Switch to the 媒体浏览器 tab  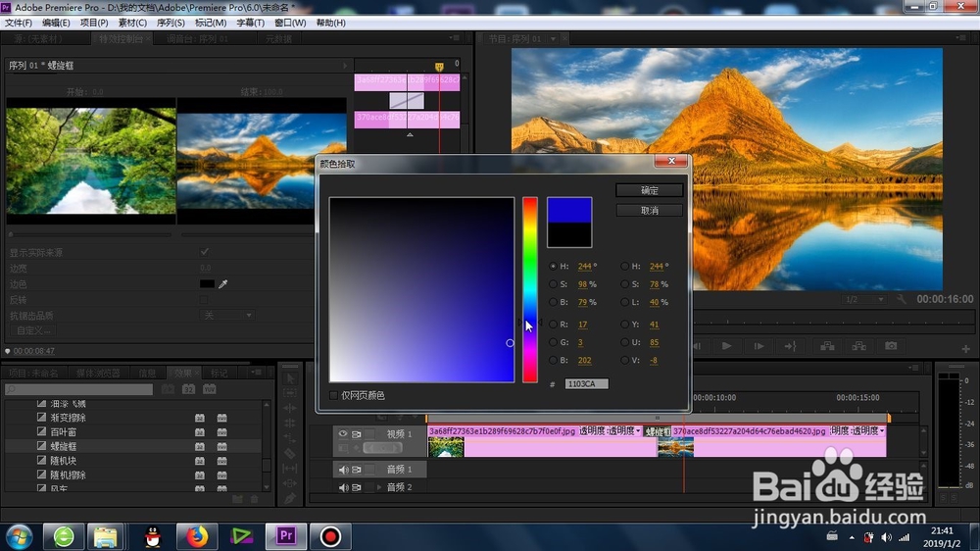click(98, 373)
